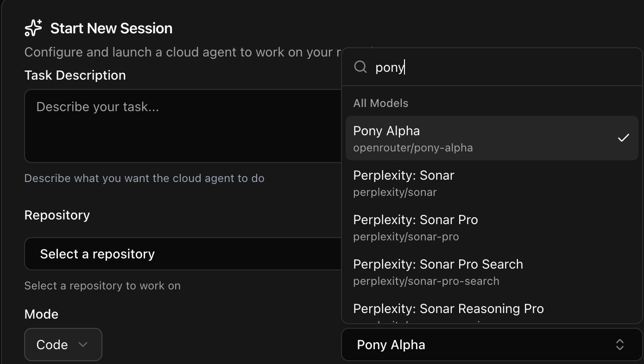
Task: Click the up-down chevrons on the model selector
Action: point(619,345)
